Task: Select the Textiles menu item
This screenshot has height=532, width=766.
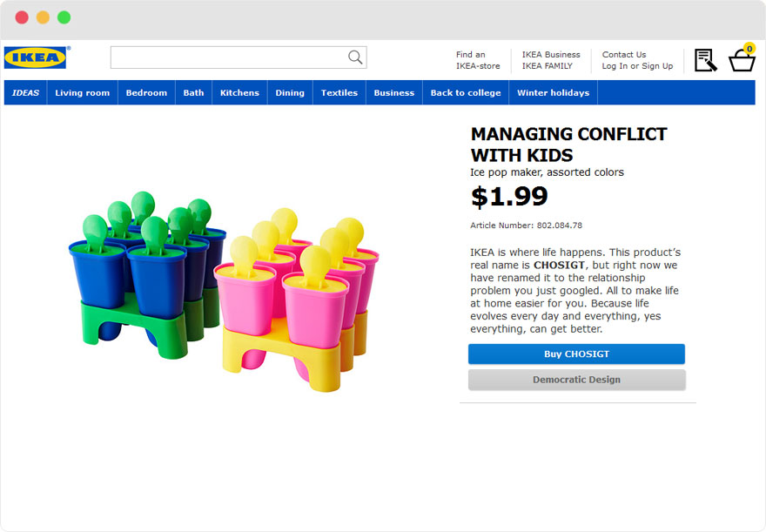Action: [x=339, y=93]
